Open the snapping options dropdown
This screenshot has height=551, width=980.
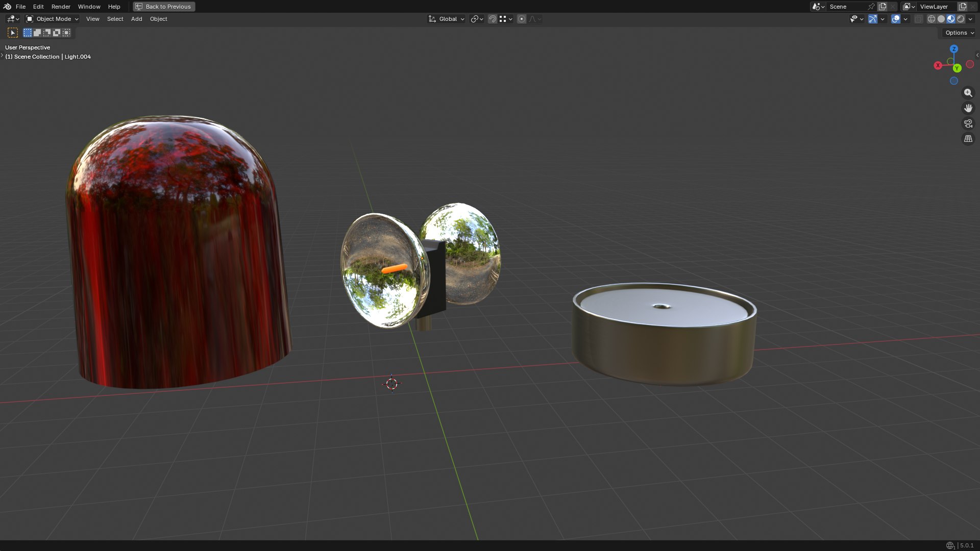pos(506,19)
